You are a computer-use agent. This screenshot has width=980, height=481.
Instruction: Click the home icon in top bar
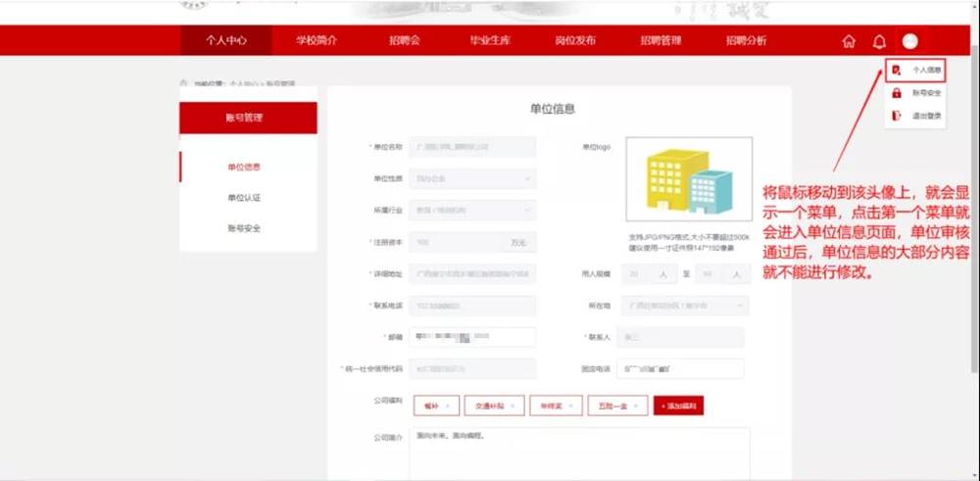(849, 41)
